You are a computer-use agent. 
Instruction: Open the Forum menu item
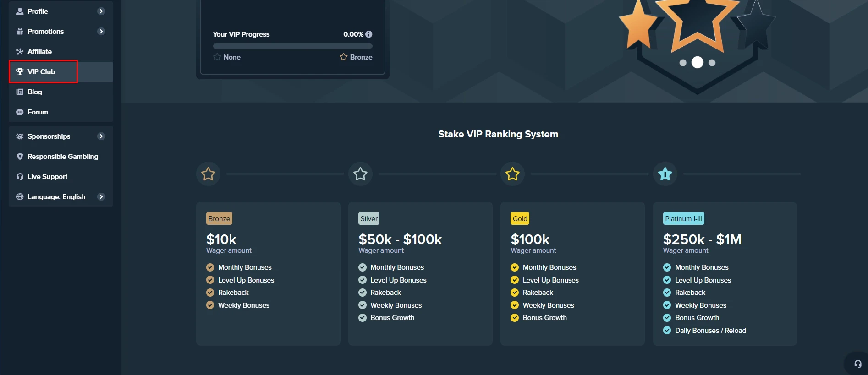point(61,112)
